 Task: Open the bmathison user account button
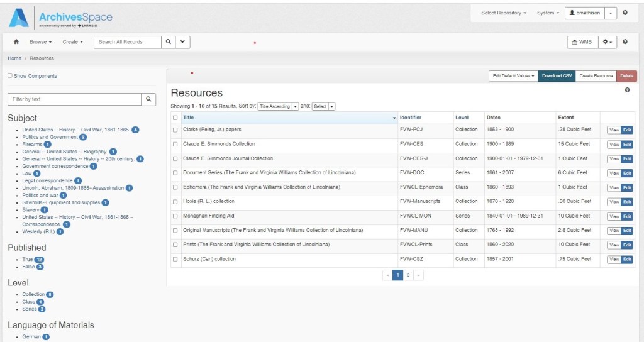[584, 13]
